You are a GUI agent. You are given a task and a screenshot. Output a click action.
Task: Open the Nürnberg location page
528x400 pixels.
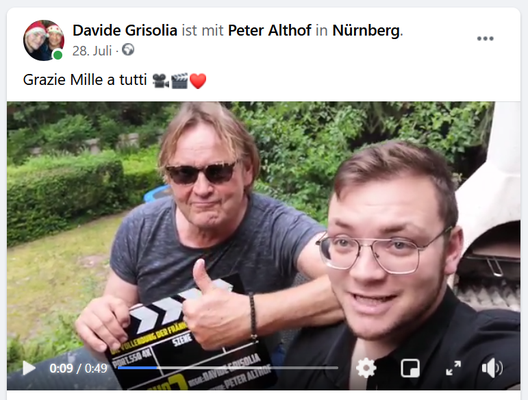point(366,31)
